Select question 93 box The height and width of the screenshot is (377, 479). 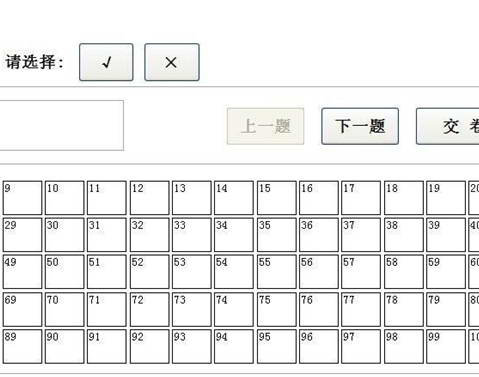[192, 346]
